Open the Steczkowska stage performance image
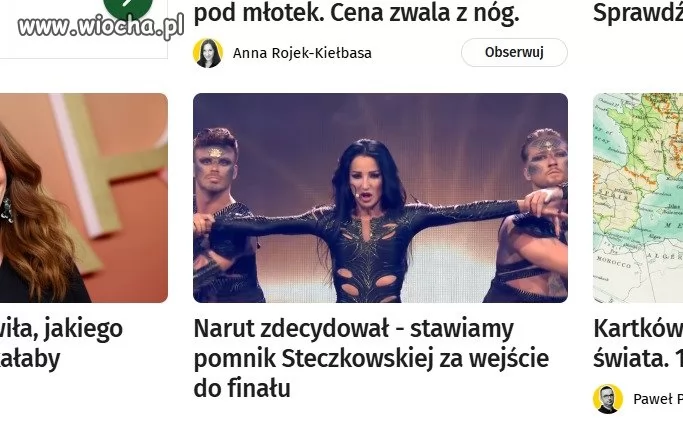Screen dimensions: 683x441 coord(380,198)
